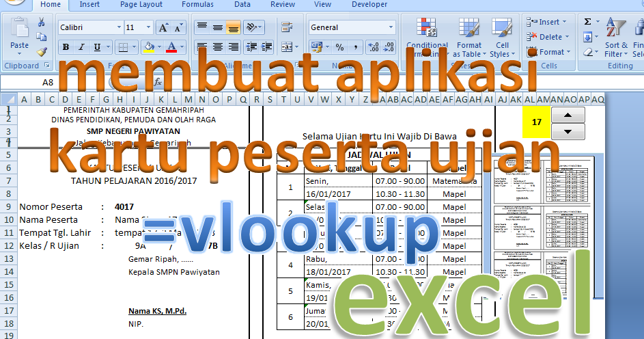Switch to Insert tab
Viewport: 644px width, 339px height.
[x=89, y=5]
